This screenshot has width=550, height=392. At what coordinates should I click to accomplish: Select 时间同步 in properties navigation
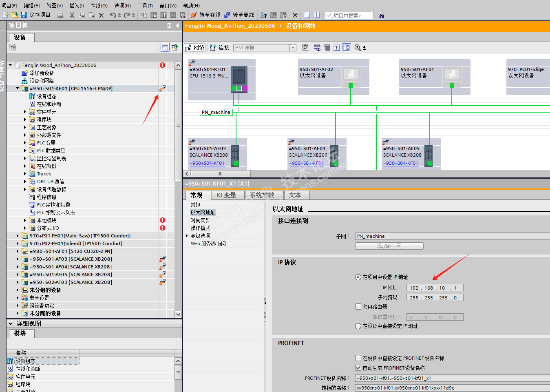coord(200,220)
